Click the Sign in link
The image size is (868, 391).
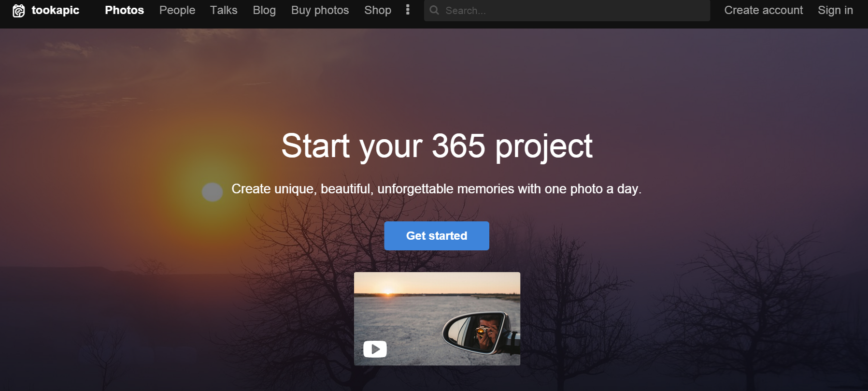point(835,10)
